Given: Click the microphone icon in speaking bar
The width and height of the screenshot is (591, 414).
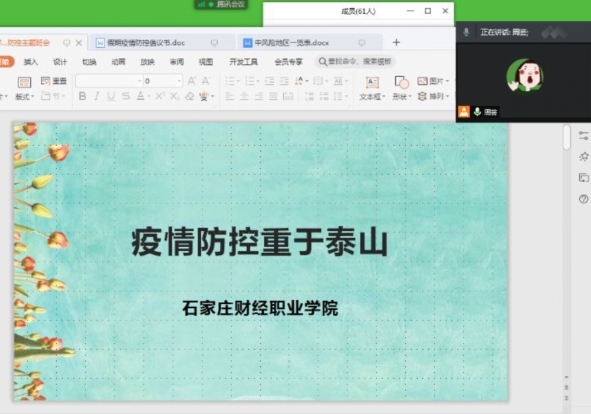Looking at the screenshot, I should coord(466,32).
